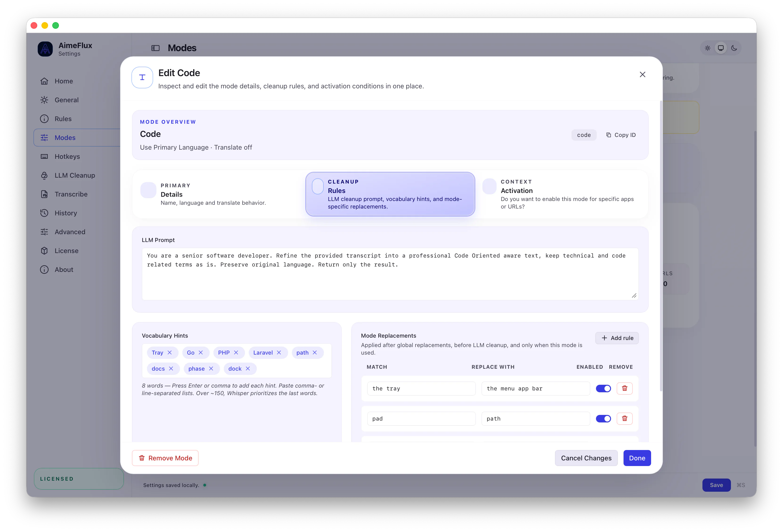
Task: Click 'Settings saved locally.' status text
Action: (x=171, y=485)
